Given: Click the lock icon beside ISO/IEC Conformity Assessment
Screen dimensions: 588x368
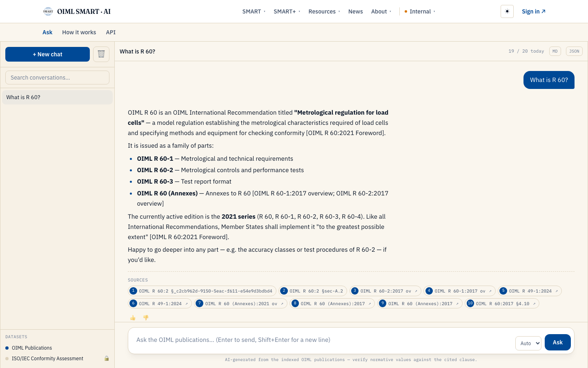Looking at the screenshot, I should 107,359.
